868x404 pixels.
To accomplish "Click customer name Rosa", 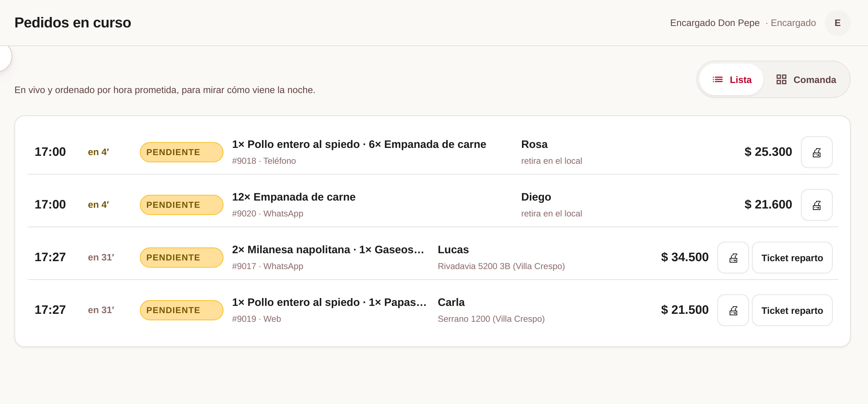I will click(534, 144).
